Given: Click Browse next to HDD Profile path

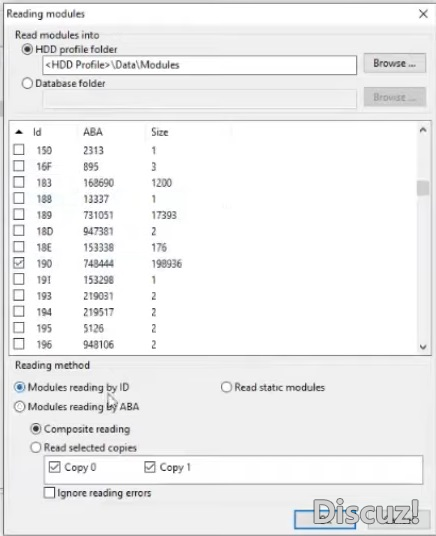Looking at the screenshot, I should 395,63.
